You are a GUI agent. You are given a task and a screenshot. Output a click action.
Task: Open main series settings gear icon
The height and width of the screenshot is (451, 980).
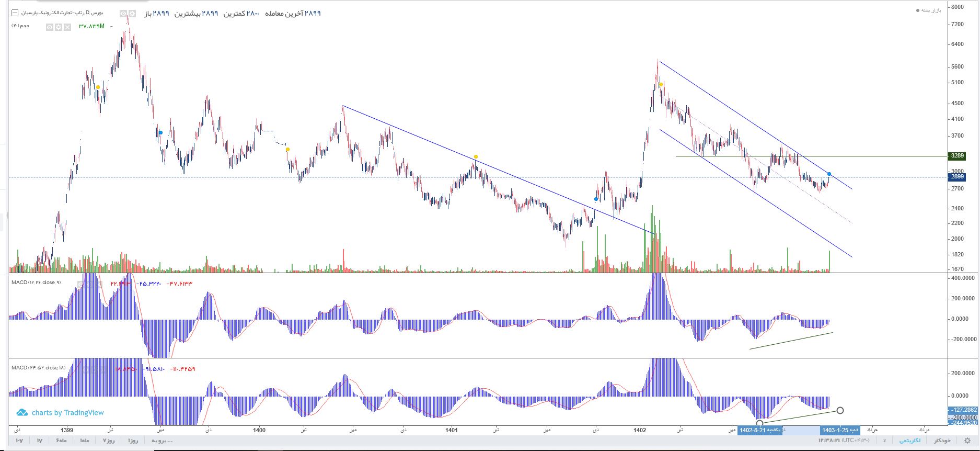click(x=132, y=13)
